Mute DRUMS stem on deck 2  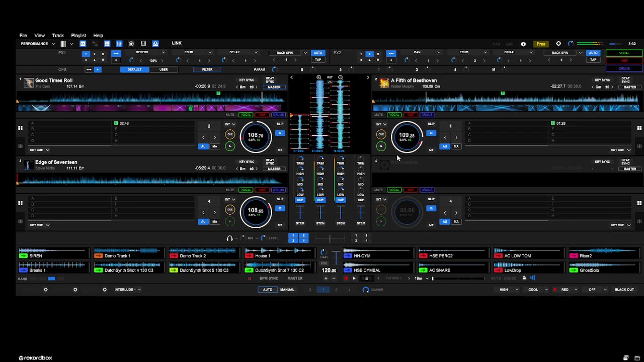coord(427,115)
